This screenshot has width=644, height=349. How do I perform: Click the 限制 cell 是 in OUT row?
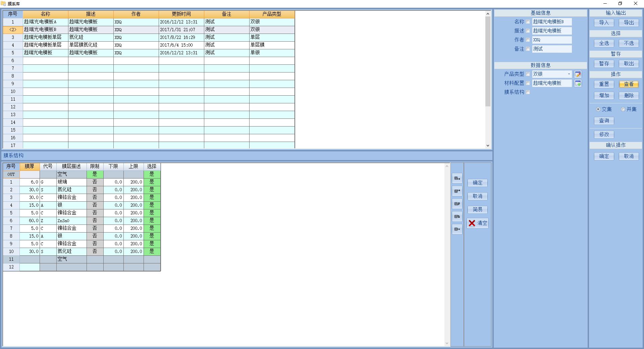95,174
